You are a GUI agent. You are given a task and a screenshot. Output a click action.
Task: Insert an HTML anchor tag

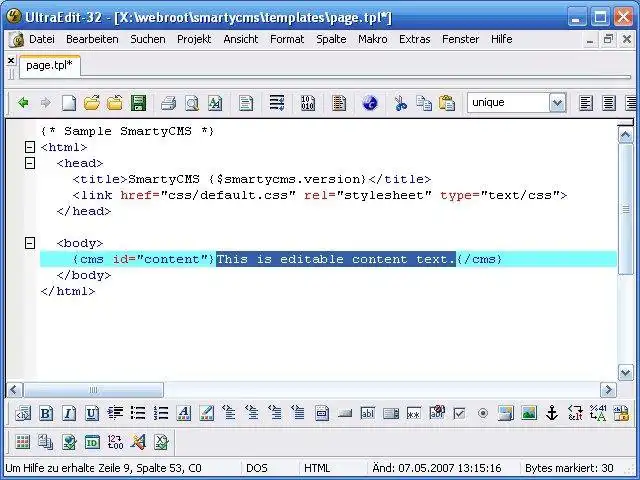[x=552, y=413]
